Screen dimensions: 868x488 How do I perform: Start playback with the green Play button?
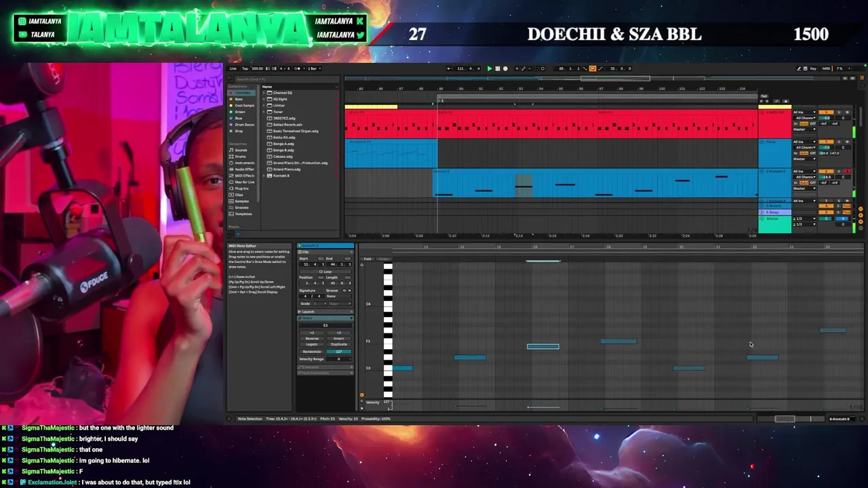point(490,68)
